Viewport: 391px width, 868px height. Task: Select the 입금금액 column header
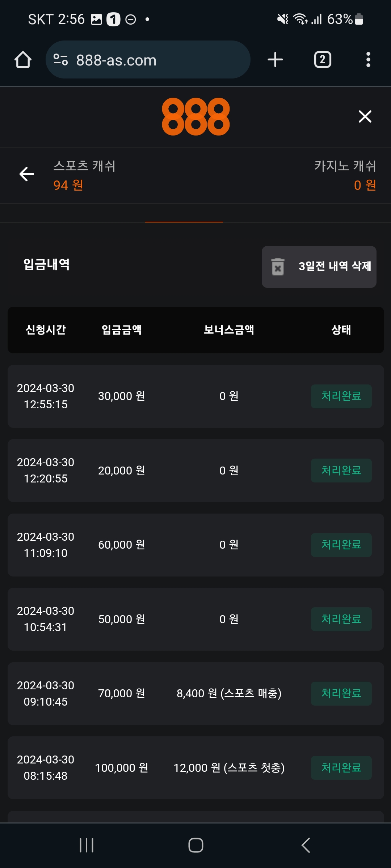point(122,330)
